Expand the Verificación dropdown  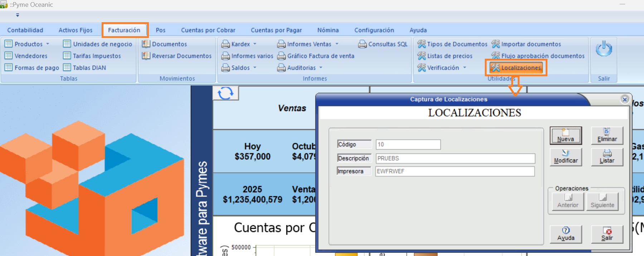[x=465, y=68]
